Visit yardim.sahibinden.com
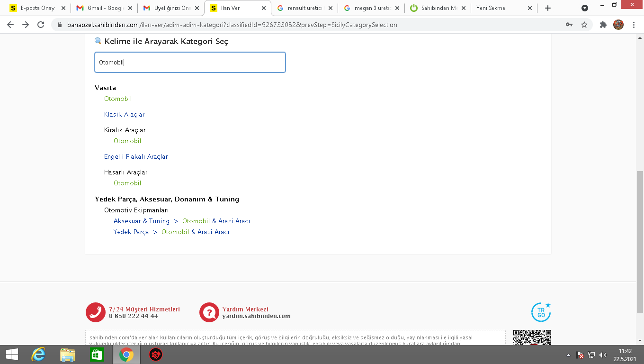The width and height of the screenshot is (644, 364). click(x=257, y=316)
